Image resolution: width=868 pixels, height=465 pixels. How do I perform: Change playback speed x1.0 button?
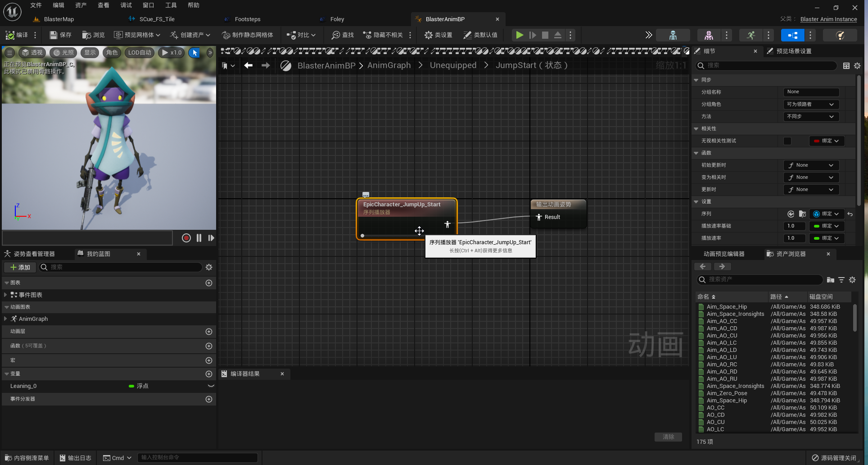pyautogui.click(x=172, y=53)
